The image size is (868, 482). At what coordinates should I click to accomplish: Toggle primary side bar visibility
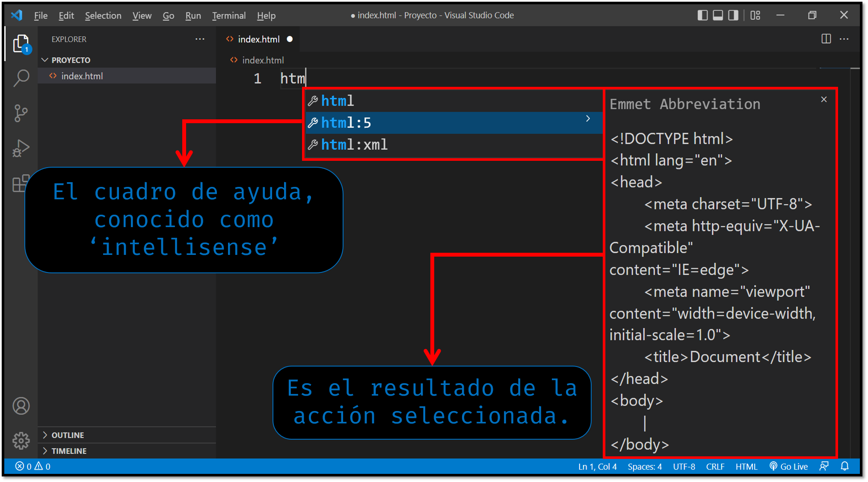coord(702,15)
